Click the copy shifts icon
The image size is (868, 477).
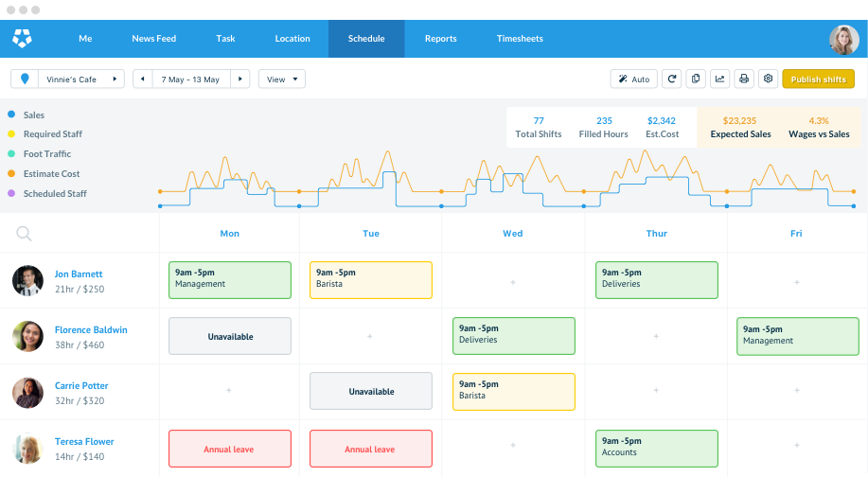[696, 79]
